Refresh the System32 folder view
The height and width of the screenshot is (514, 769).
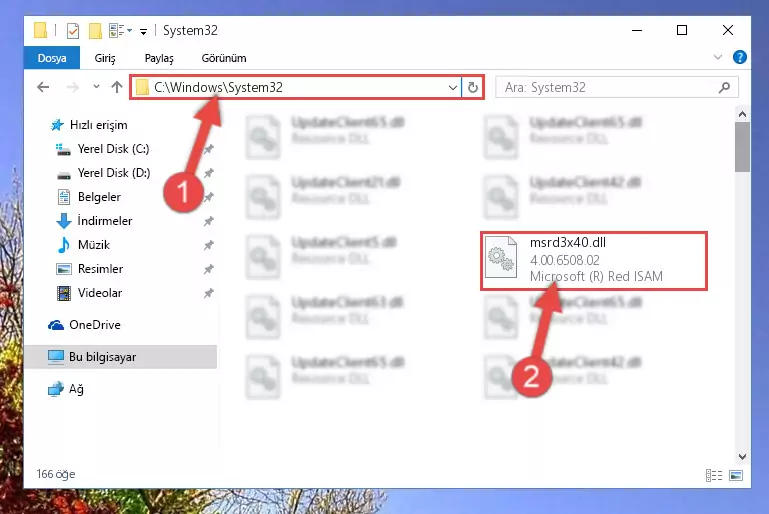tap(473, 88)
